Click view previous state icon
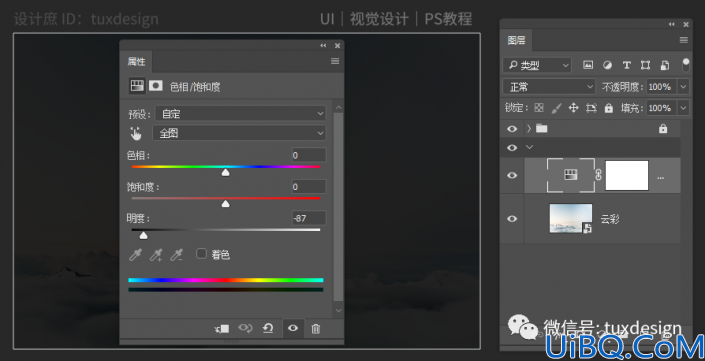The width and height of the screenshot is (705, 361). [245, 328]
